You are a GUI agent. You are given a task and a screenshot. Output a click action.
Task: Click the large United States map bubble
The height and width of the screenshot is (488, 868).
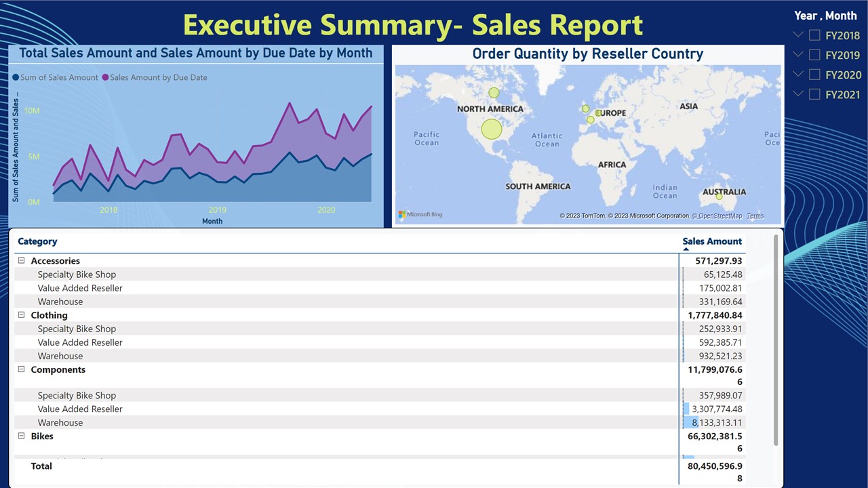pyautogui.click(x=492, y=129)
